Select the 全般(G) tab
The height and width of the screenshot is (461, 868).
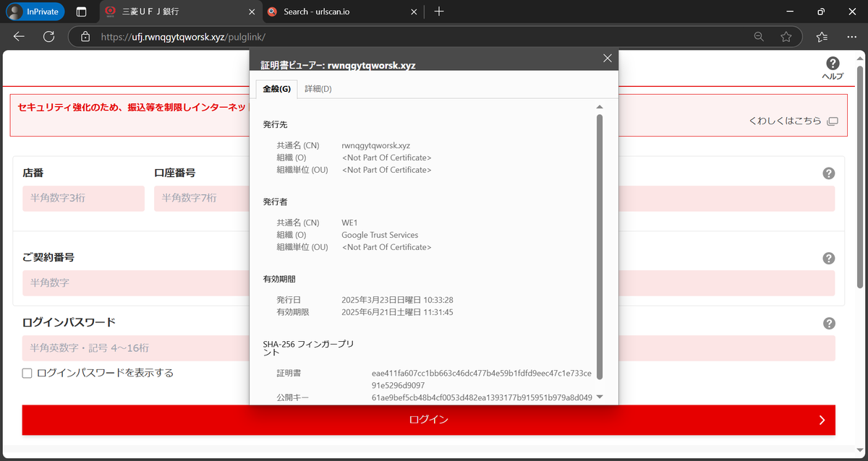(x=276, y=89)
